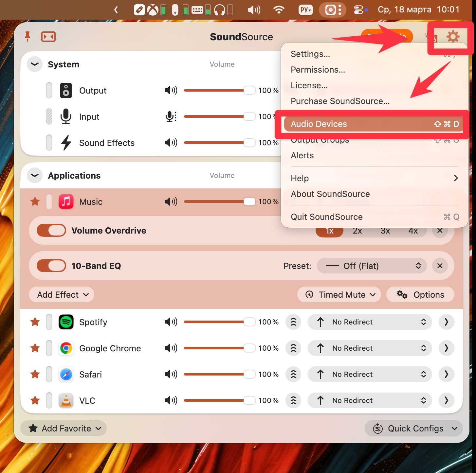Mute the system Output speaker icon

point(171,90)
